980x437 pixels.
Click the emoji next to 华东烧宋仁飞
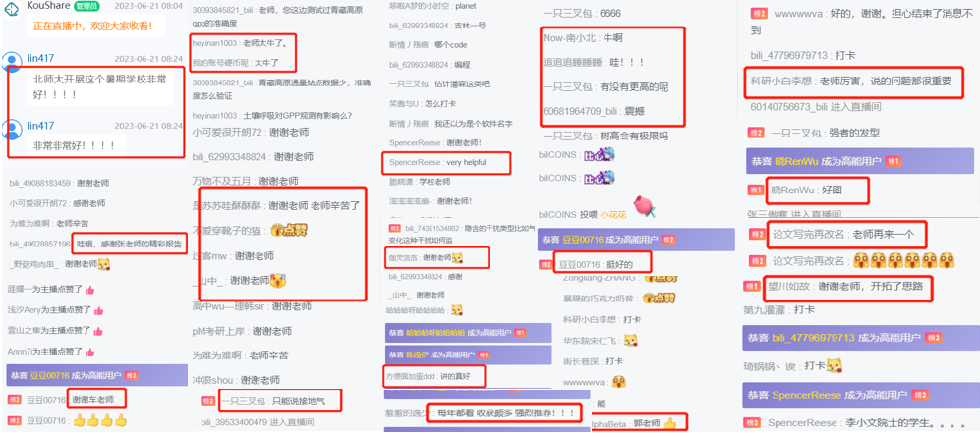632,340
